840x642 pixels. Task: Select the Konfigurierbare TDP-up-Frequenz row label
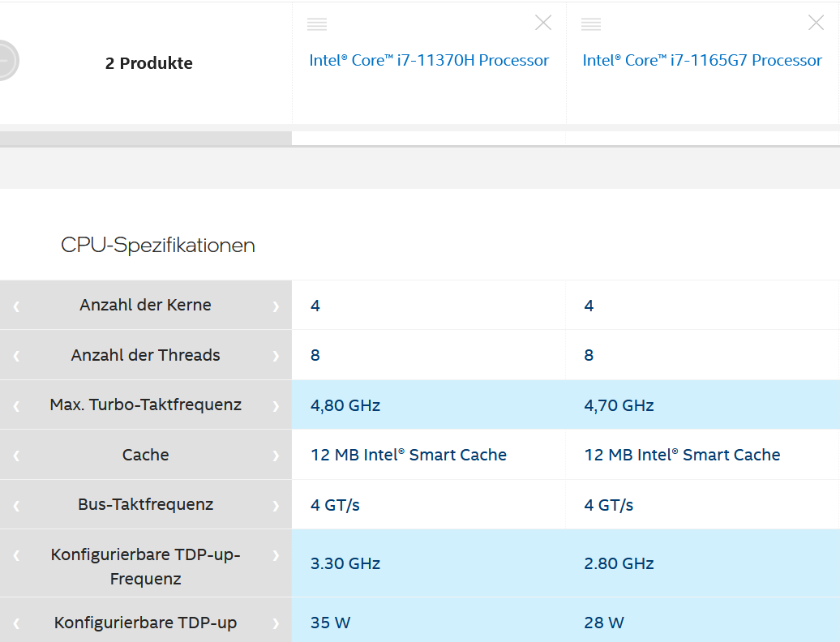[x=146, y=567]
